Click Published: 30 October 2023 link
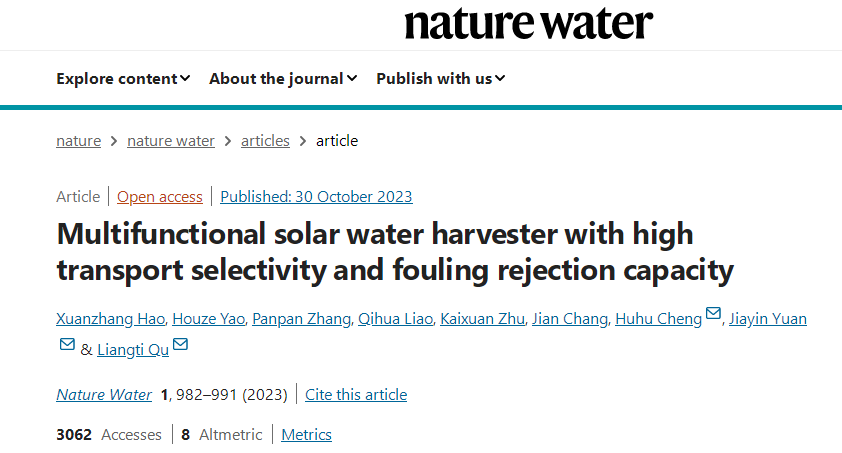 [316, 196]
